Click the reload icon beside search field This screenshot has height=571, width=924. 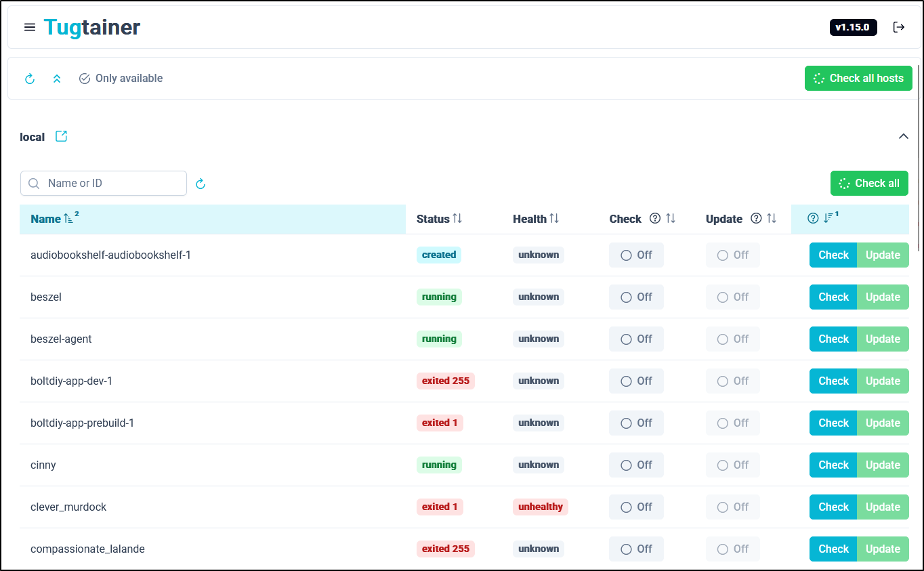pos(201,184)
